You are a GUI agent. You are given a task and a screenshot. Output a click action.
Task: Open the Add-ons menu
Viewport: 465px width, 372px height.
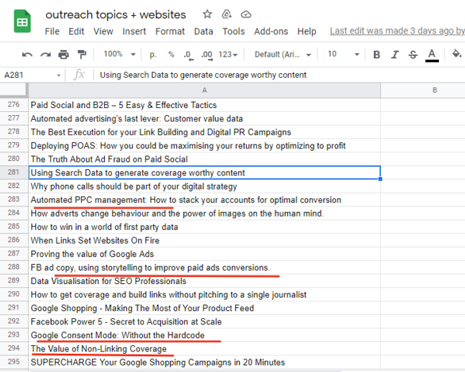271,31
